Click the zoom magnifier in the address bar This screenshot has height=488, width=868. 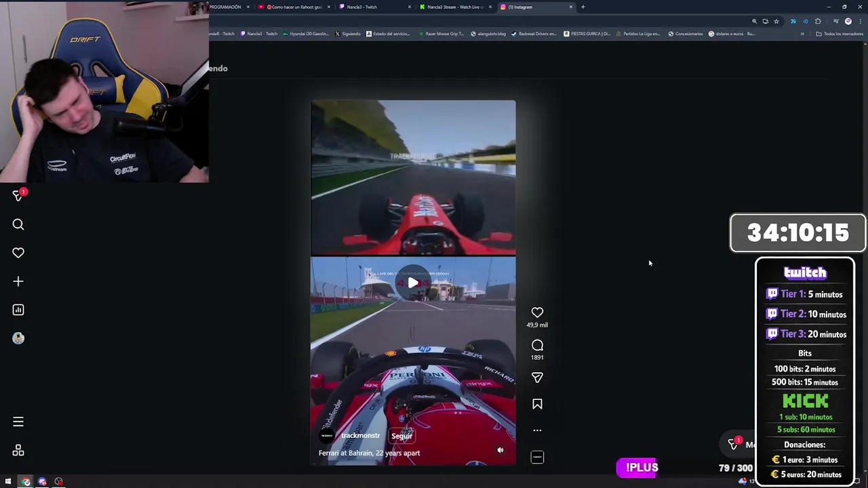coord(754,21)
